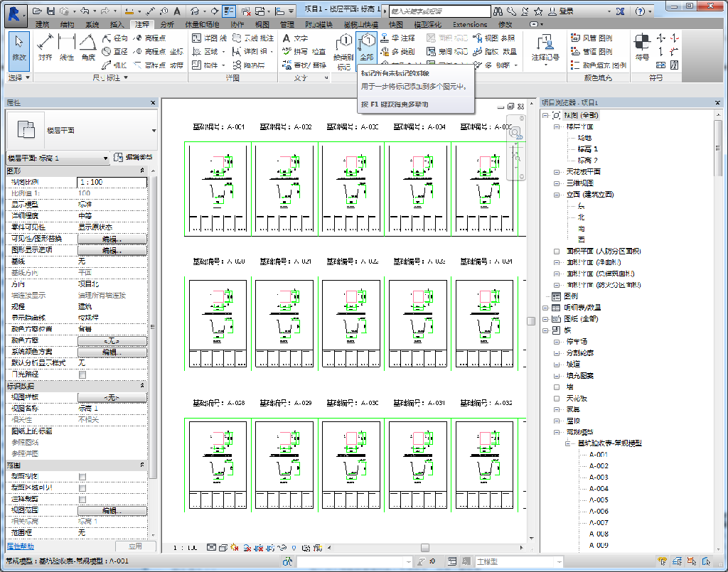The image size is (728, 572).
Task: Switch to the 建筑 ribbon tab
Action: (x=42, y=24)
